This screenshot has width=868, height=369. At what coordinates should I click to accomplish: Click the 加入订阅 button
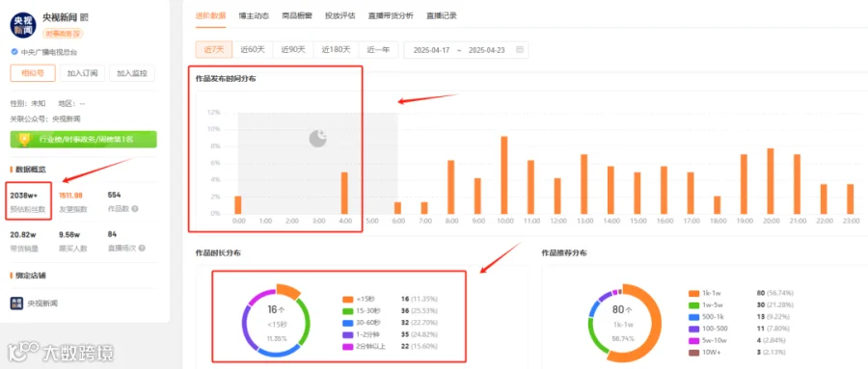(x=83, y=72)
